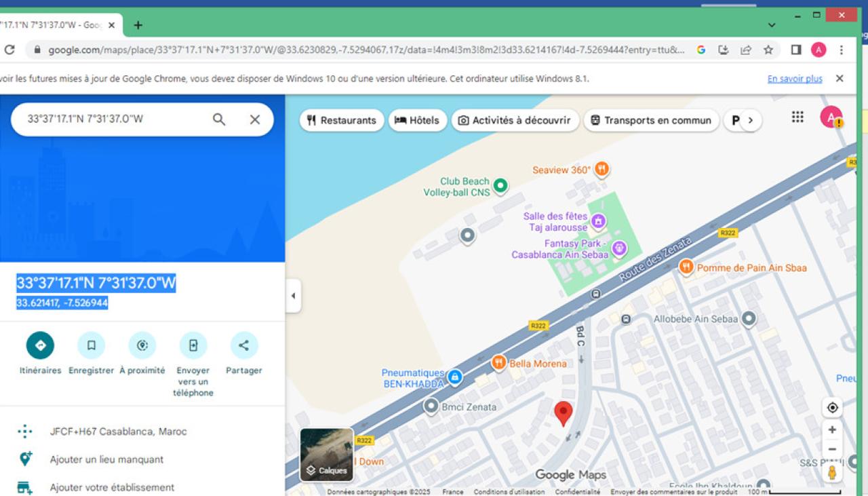
Task: Select the Salle des fêtes Taj alarousse pin
Action: (x=598, y=221)
